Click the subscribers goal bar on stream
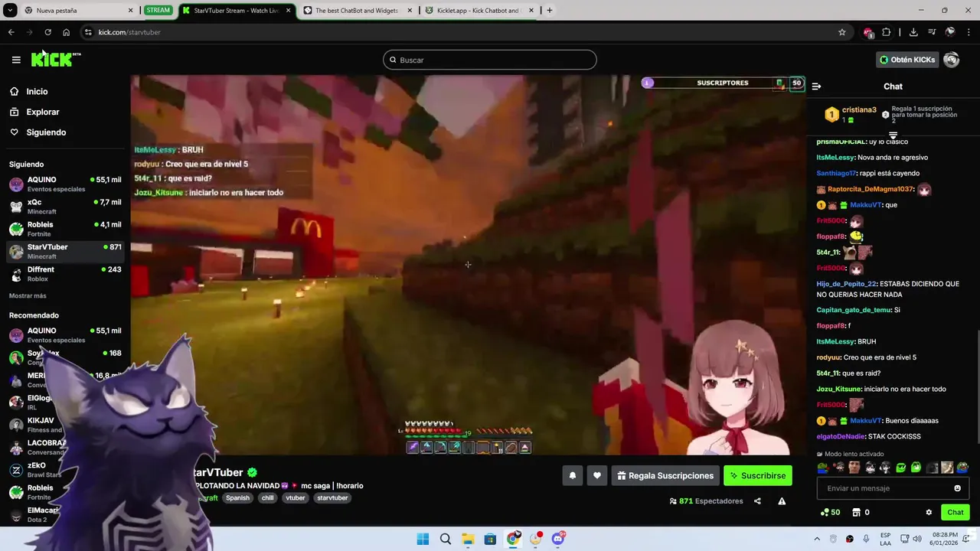980x551 pixels. pyautogui.click(x=723, y=83)
